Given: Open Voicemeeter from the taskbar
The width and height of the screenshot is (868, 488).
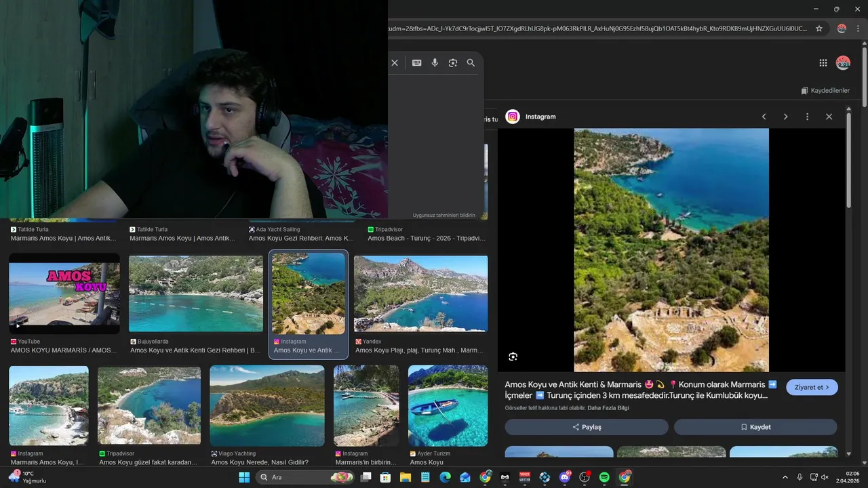Looking at the screenshot, I should pos(525,477).
